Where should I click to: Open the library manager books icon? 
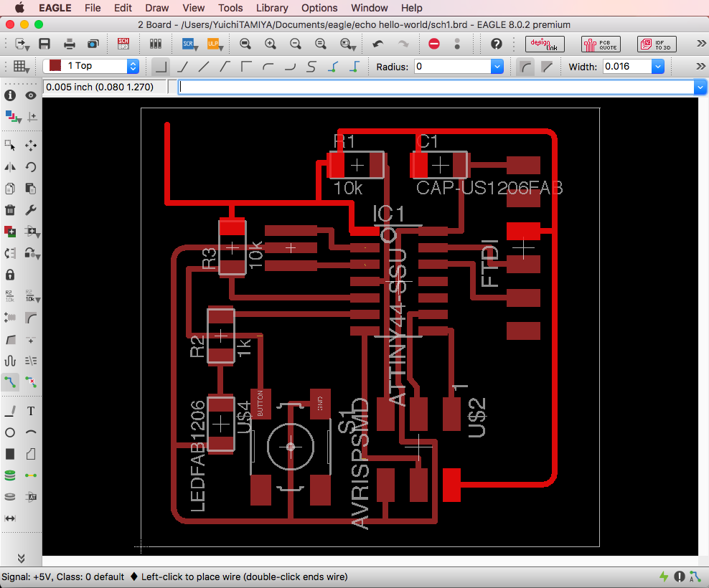(156, 44)
